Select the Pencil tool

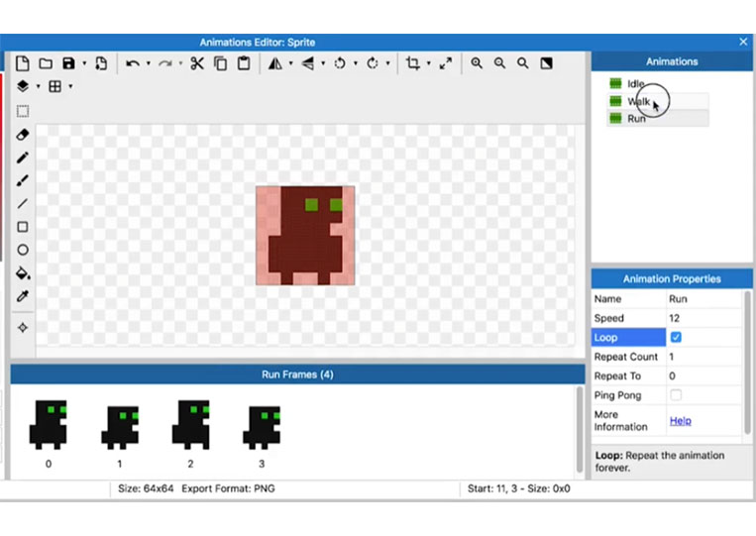coord(23,158)
